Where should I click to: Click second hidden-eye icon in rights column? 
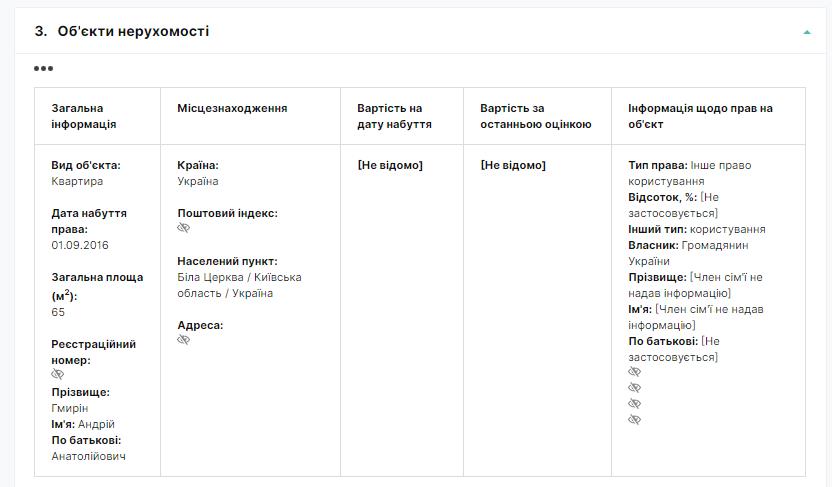point(634,388)
